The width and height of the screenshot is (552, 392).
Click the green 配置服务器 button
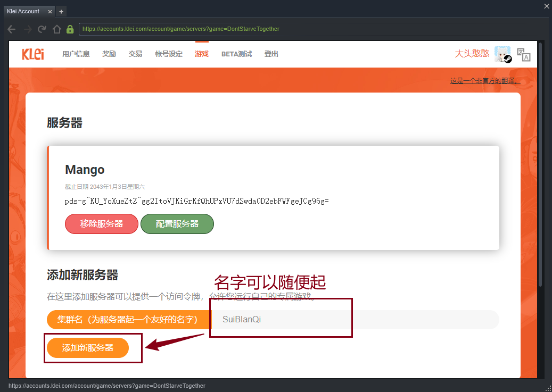(x=177, y=224)
